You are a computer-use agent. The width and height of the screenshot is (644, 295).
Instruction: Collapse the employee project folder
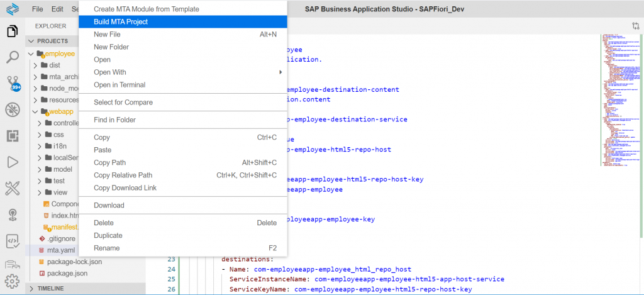point(31,54)
